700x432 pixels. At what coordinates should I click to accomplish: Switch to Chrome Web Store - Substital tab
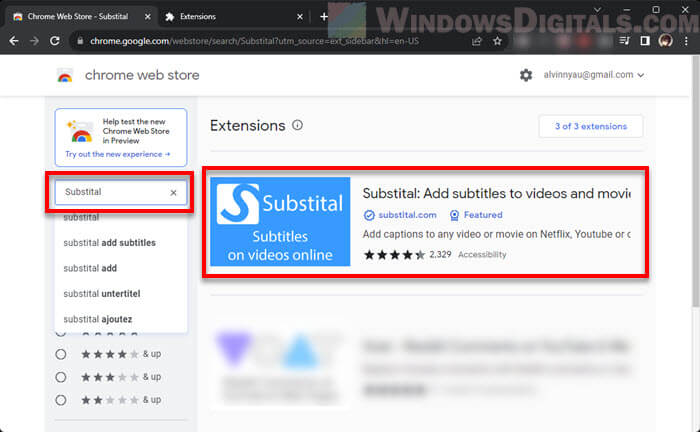click(80, 17)
